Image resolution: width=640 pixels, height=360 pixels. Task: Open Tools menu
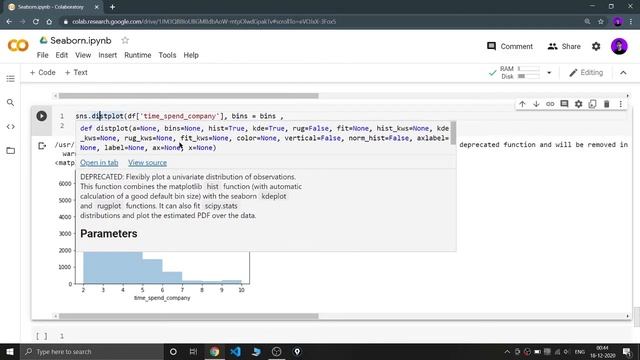coord(167,55)
